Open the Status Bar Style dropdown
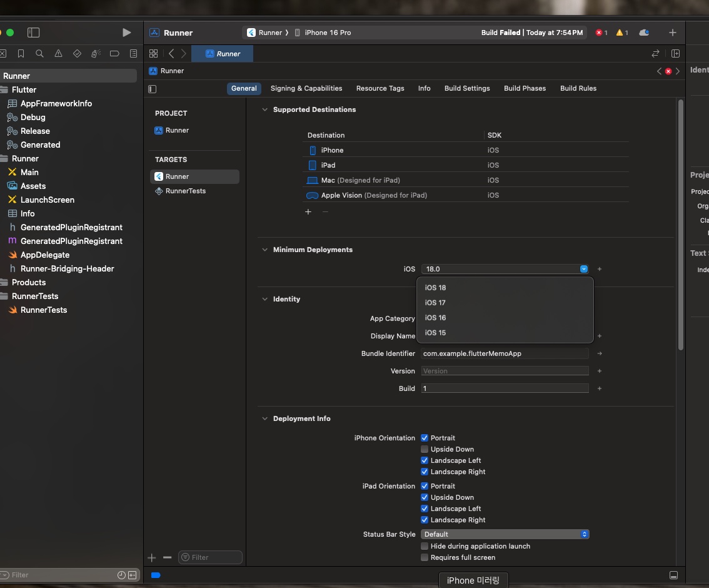 coord(505,534)
